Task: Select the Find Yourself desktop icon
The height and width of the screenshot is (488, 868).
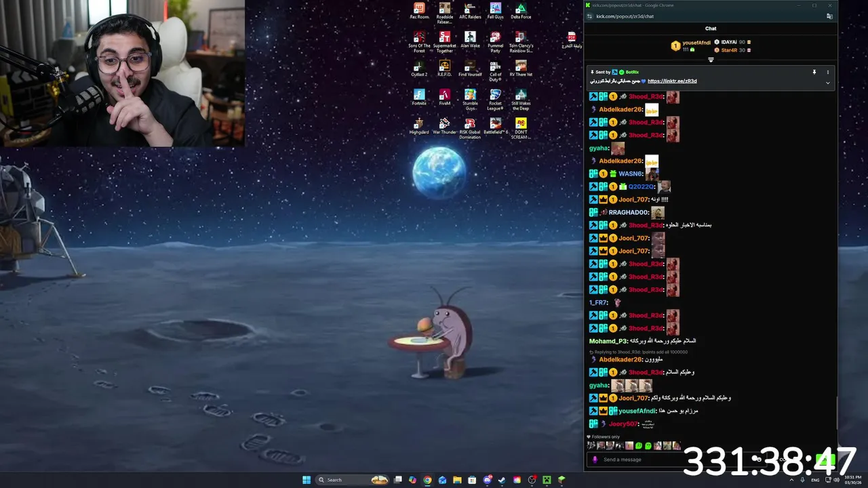Action: tap(470, 68)
